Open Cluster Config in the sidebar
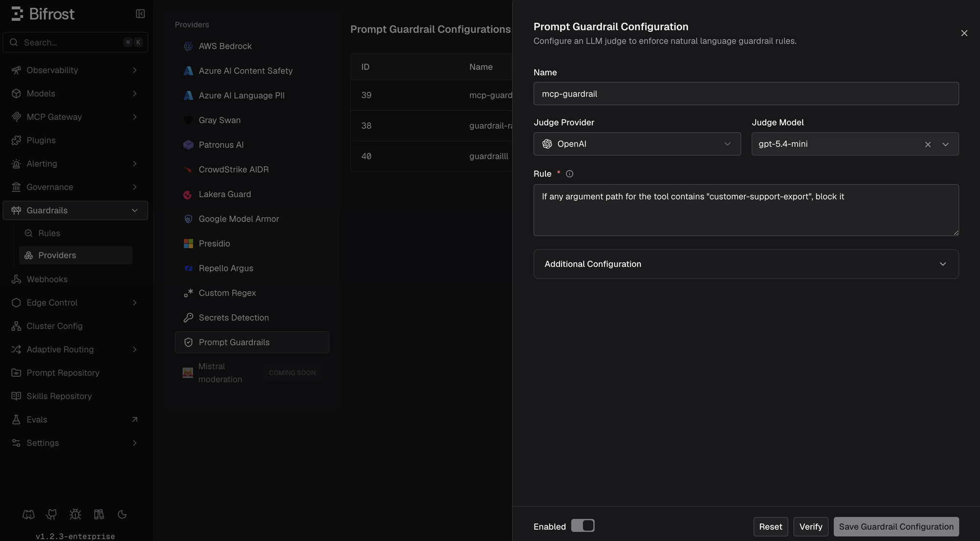The width and height of the screenshot is (980, 541). coord(75,326)
